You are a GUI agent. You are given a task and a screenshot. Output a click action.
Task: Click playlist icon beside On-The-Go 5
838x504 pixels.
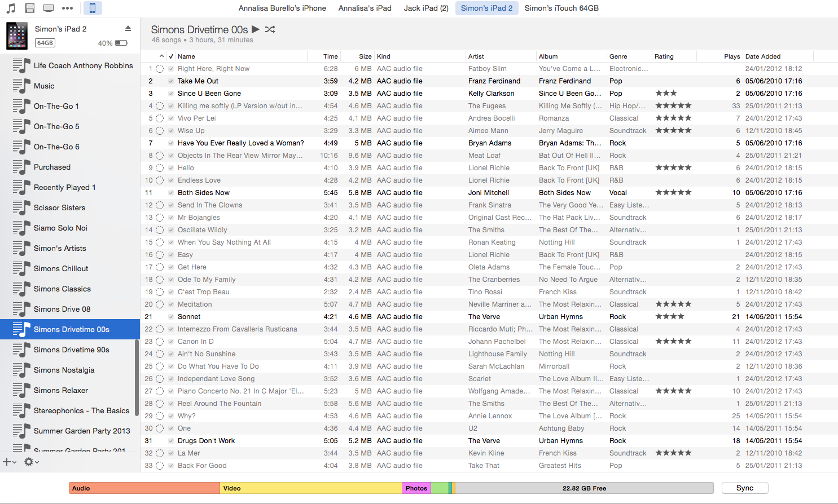pyautogui.click(x=22, y=126)
